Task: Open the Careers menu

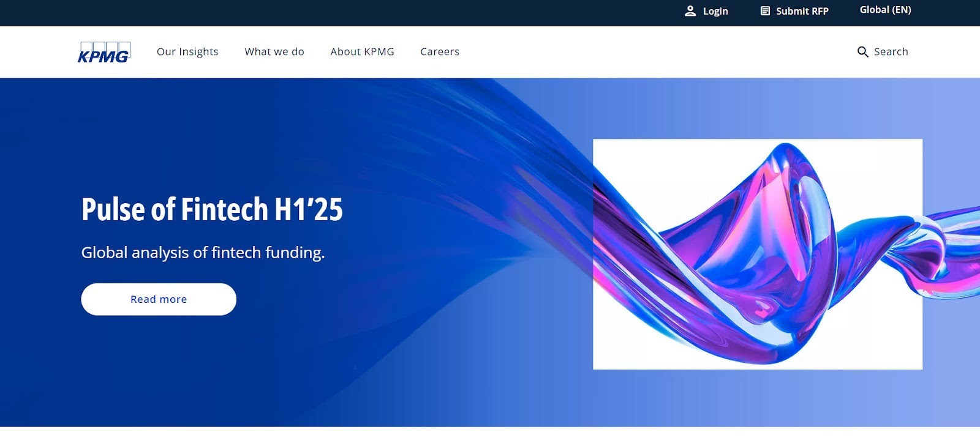Action: click(440, 51)
